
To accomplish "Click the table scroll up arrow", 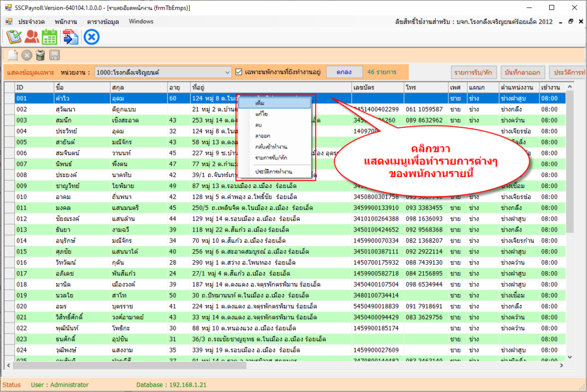I will tap(570, 87).
